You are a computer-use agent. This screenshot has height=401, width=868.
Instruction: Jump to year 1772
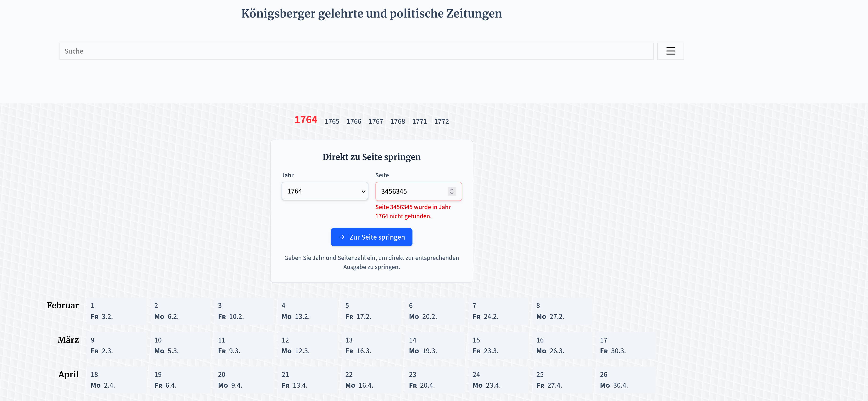pyautogui.click(x=441, y=122)
